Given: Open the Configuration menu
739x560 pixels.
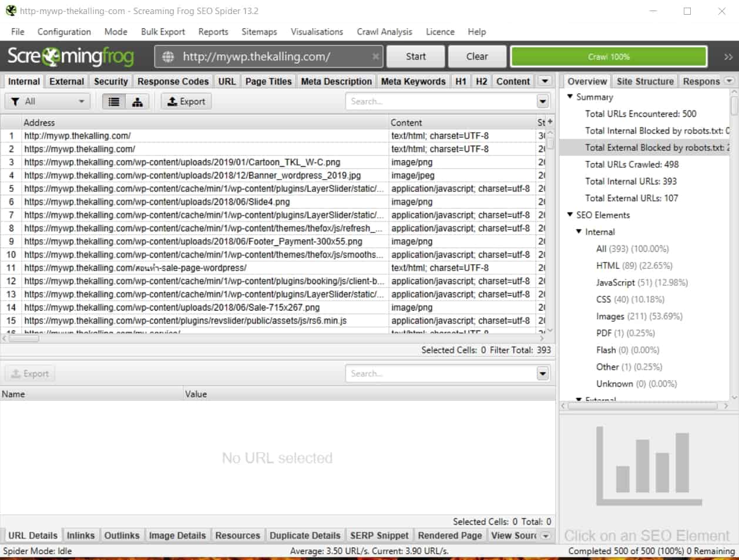Looking at the screenshot, I should [64, 32].
